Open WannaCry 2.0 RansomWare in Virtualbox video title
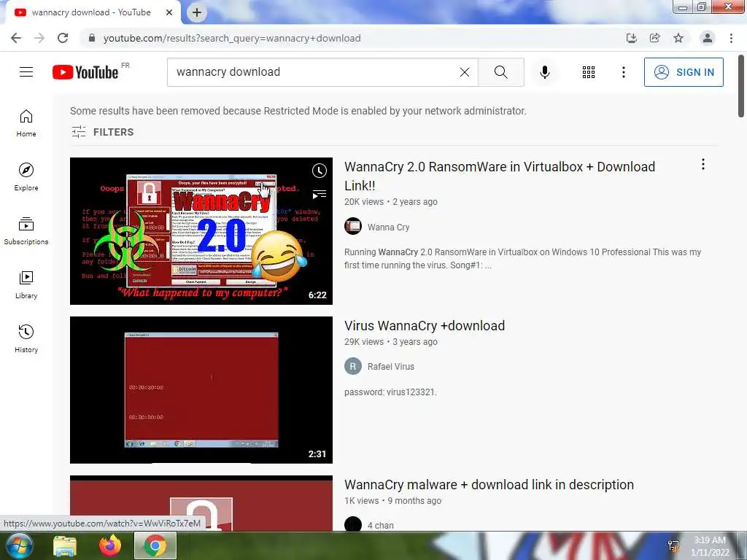 click(499, 176)
